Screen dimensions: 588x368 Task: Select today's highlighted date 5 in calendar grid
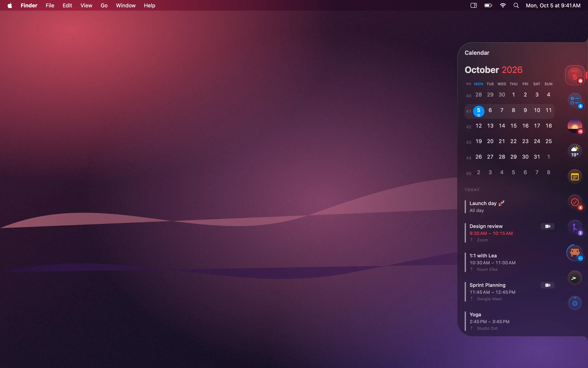coord(479,111)
